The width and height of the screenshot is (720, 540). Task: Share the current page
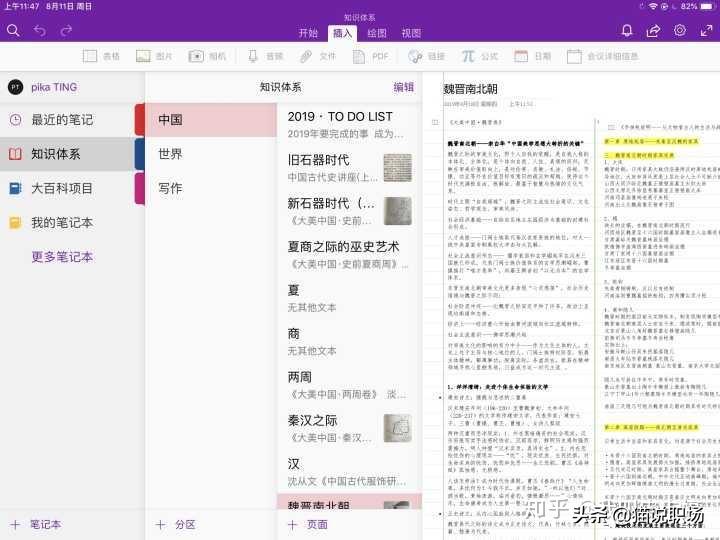click(x=653, y=30)
